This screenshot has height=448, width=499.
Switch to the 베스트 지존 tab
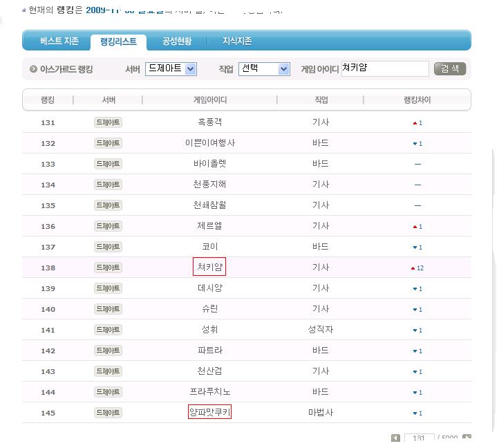pos(59,41)
